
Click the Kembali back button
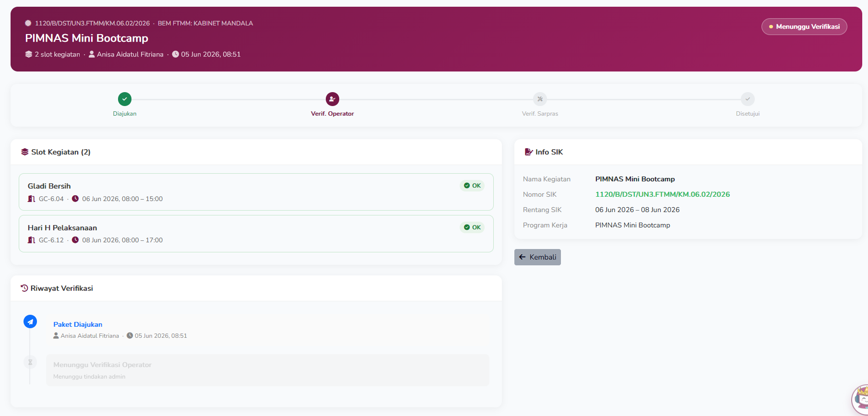pyautogui.click(x=537, y=257)
